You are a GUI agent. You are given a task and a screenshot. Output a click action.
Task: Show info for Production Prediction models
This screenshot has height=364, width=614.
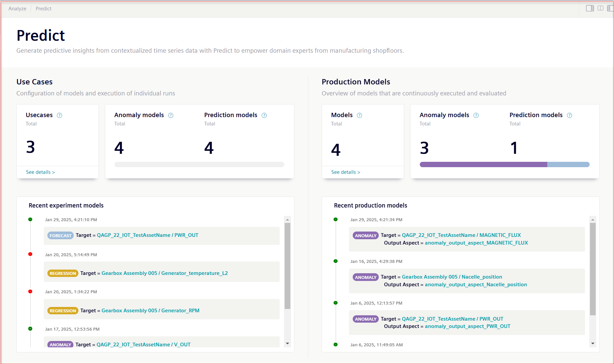tap(569, 115)
